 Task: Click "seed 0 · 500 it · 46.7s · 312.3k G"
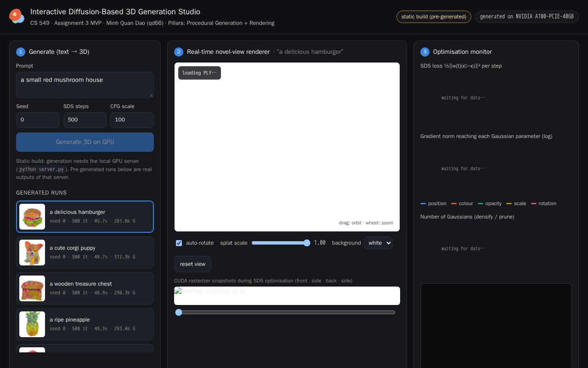point(92,257)
